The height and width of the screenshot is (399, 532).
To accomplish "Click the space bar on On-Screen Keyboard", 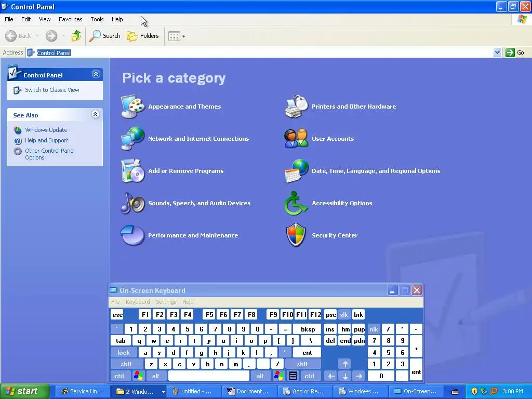I will tap(209, 376).
